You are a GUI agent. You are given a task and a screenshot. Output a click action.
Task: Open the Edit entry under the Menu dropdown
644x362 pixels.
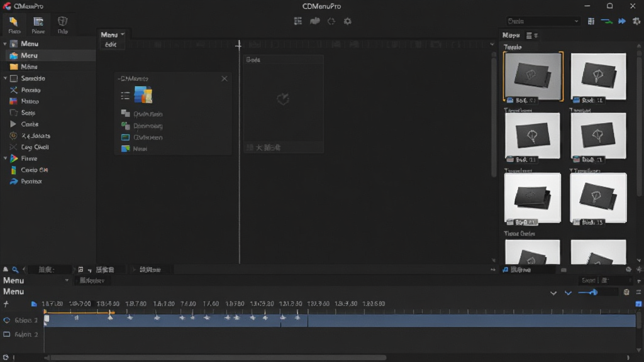click(x=111, y=45)
